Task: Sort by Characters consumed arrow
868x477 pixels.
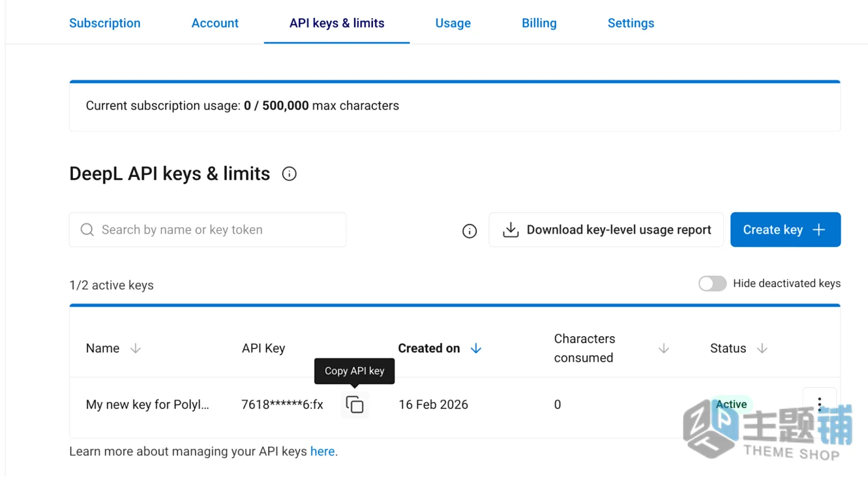Action: tap(664, 349)
